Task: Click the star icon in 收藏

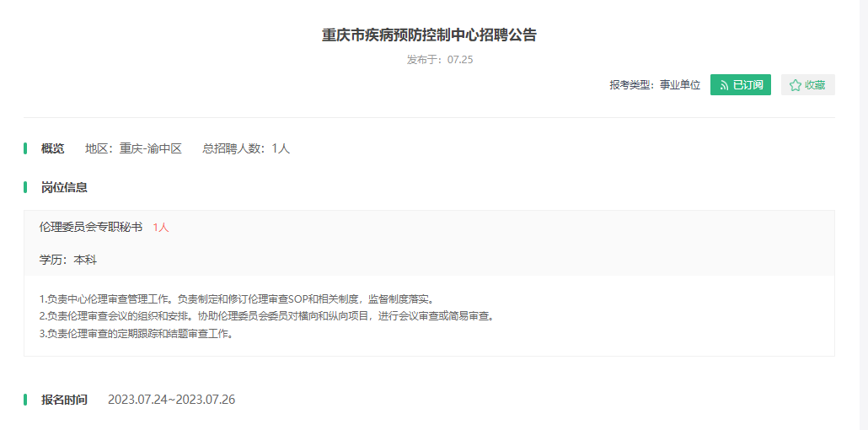Action: click(x=795, y=85)
